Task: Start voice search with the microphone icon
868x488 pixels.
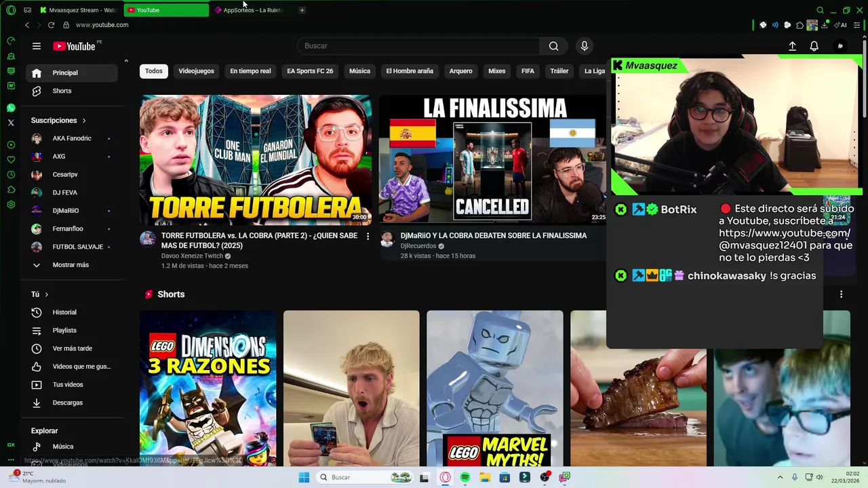Action: point(585,46)
